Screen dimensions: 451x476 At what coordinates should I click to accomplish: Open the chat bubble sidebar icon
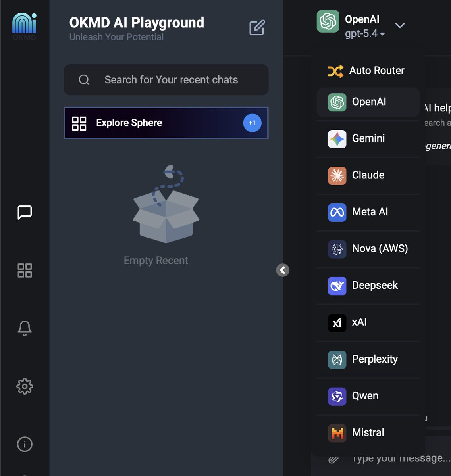tap(25, 212)
